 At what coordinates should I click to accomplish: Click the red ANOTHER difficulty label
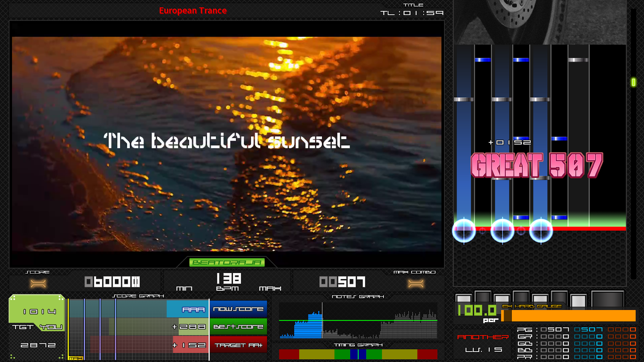point(483,337)
